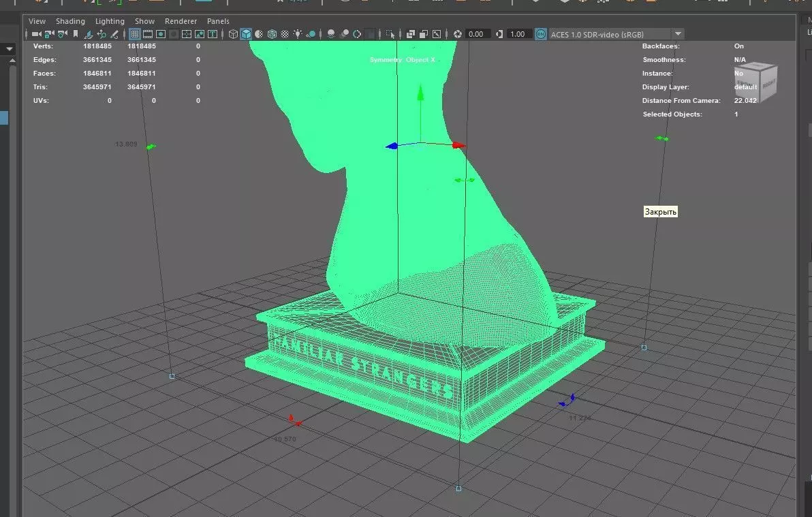Select the Grease Pencil tool icon
The height and width of the screenshot is (517, 812).
(x=114, y=34)
